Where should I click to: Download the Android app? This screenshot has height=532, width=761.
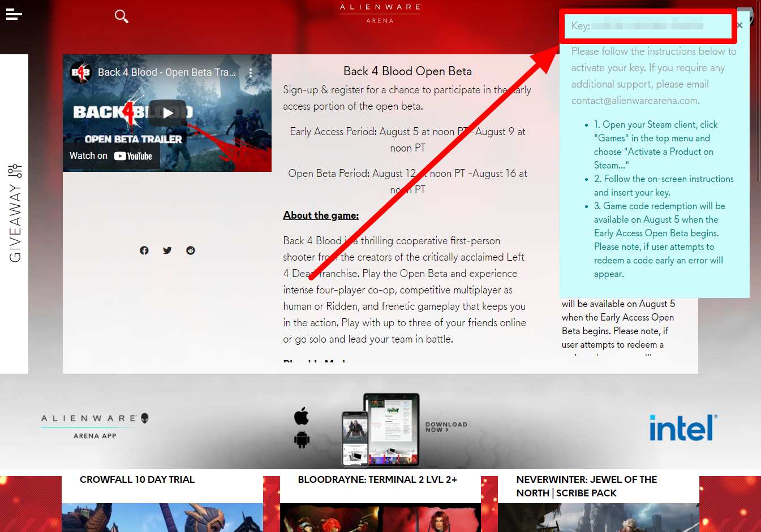click(302, 439)
